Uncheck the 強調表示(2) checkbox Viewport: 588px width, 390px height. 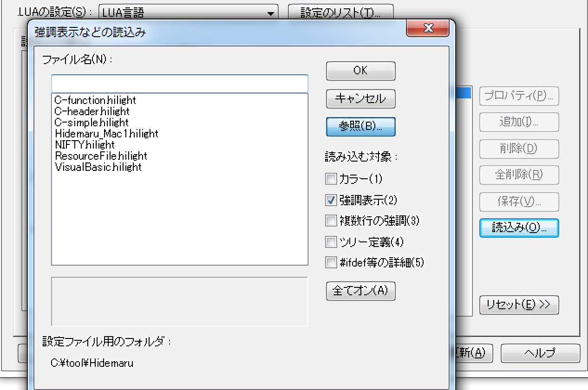click(331, 200)
